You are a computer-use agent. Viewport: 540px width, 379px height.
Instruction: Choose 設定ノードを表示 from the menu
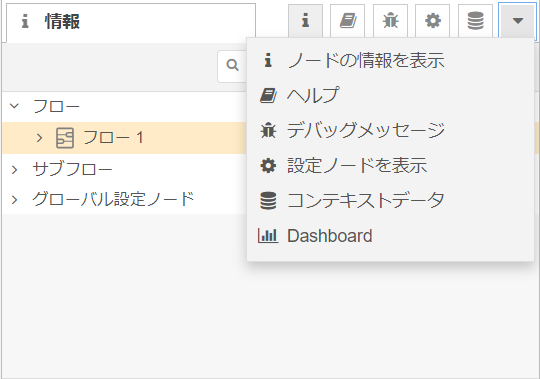pos(390,166)
